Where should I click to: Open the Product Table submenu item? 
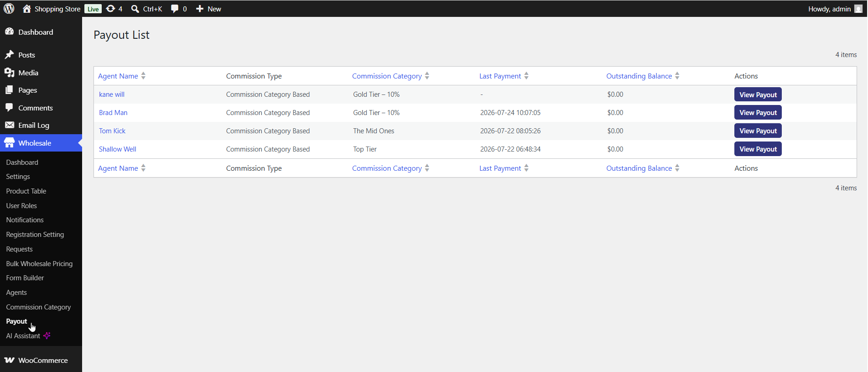click(26, 191)
